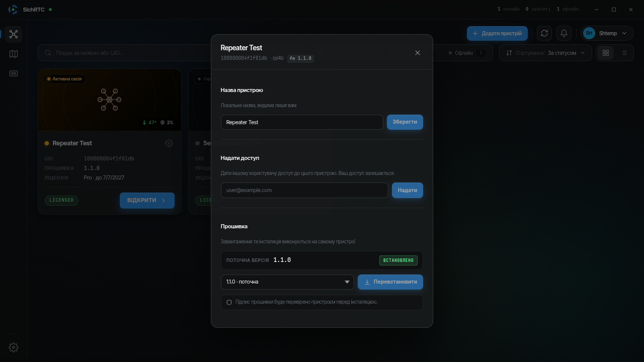Click the SH user avatar
This screenshot has width=644, height=362.
(589, 33)
